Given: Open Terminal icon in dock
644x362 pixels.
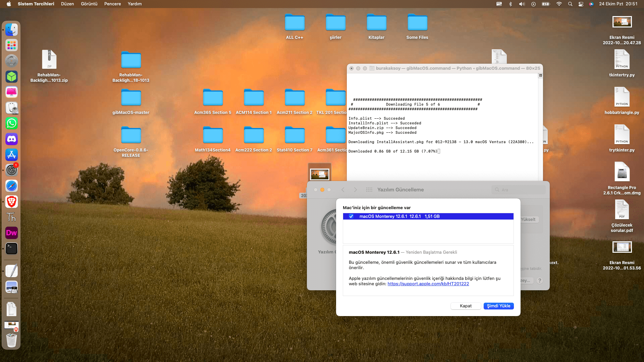Looking at the screenshot, I should coord(11,248).
